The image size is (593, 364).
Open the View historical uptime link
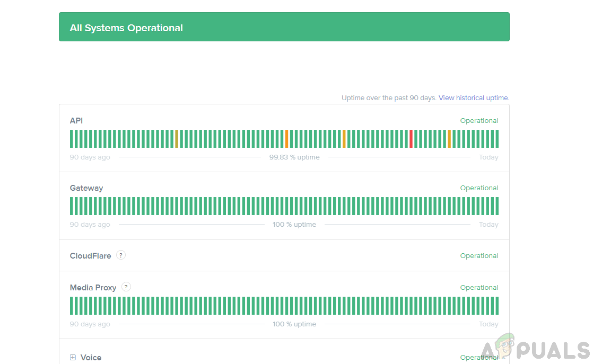pyautogui.click(x=473, y=98)
